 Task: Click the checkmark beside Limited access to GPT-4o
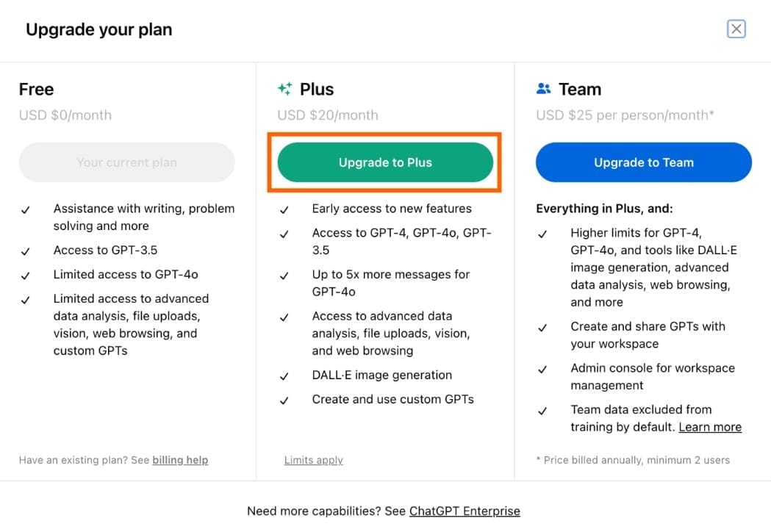[x=26, y=275]
